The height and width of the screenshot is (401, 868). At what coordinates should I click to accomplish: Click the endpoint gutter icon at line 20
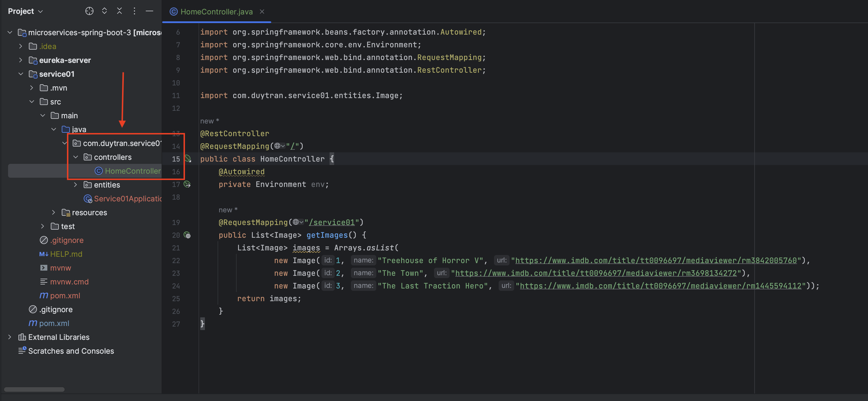[187, 235]
